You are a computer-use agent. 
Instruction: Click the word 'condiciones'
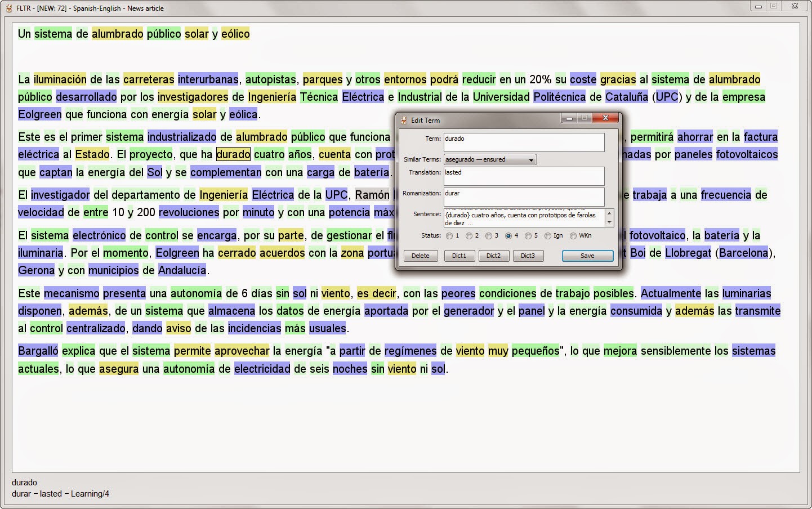(508, 293)
